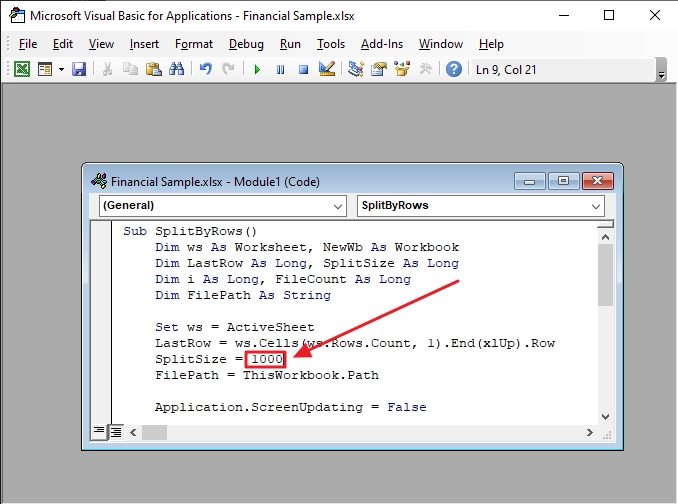Save the project with the floppy disk icon
Viewport: 678px width, 504px height.
click(79, 69)
